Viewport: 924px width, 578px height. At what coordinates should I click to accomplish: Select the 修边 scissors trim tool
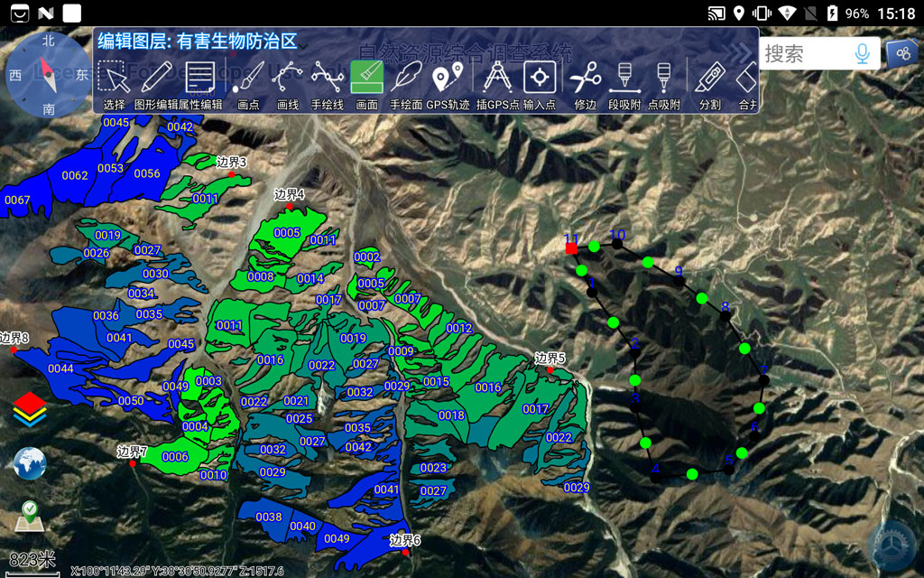point(586,83)
